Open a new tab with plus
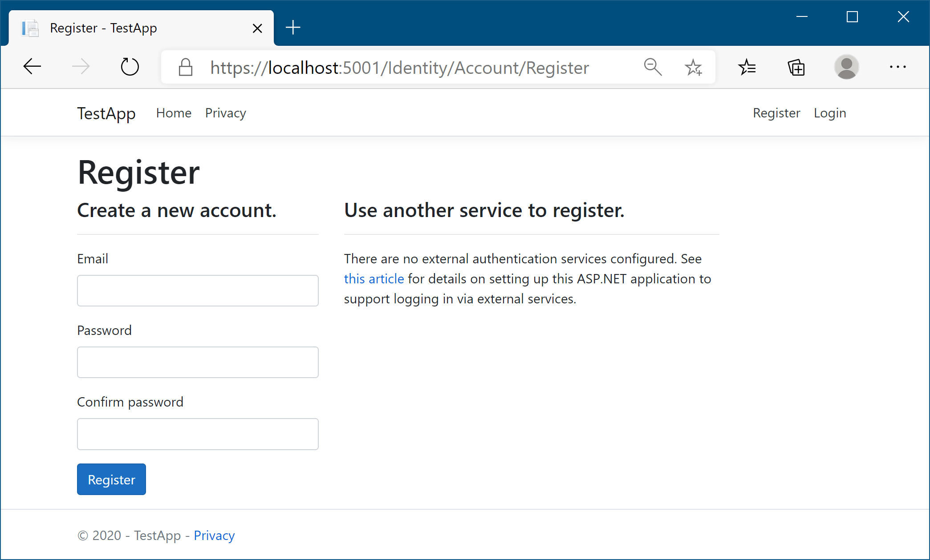This screenshot has height=560, width=930. pos(293,28)
